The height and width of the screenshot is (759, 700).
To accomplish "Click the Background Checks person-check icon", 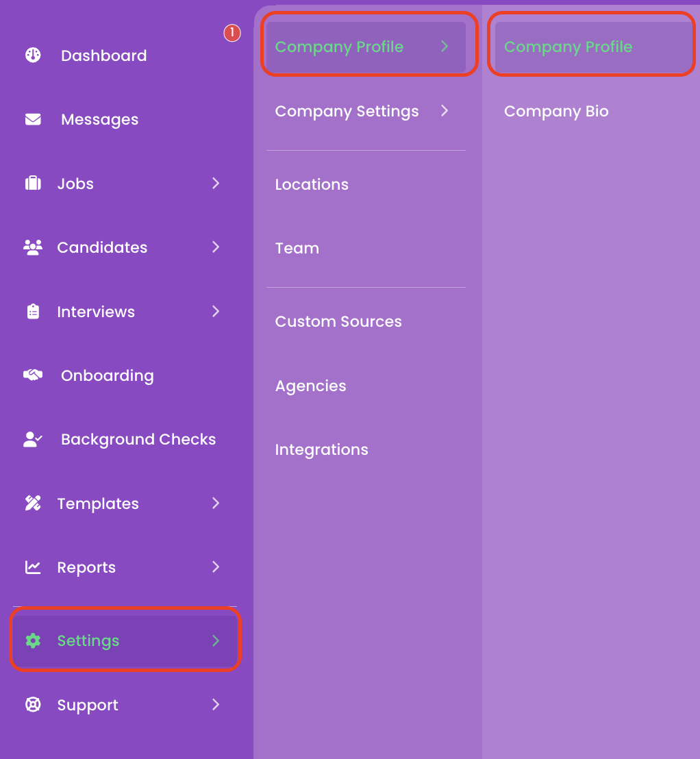I will 33,439.
